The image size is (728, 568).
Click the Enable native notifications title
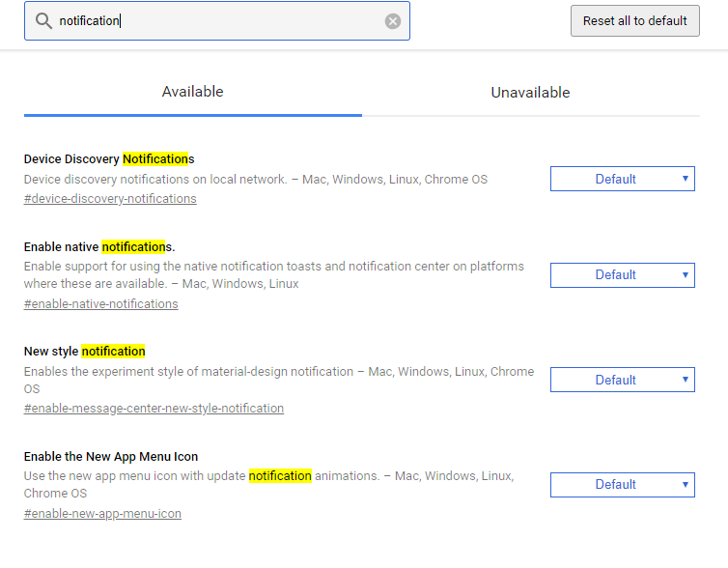tap(99, 246)
